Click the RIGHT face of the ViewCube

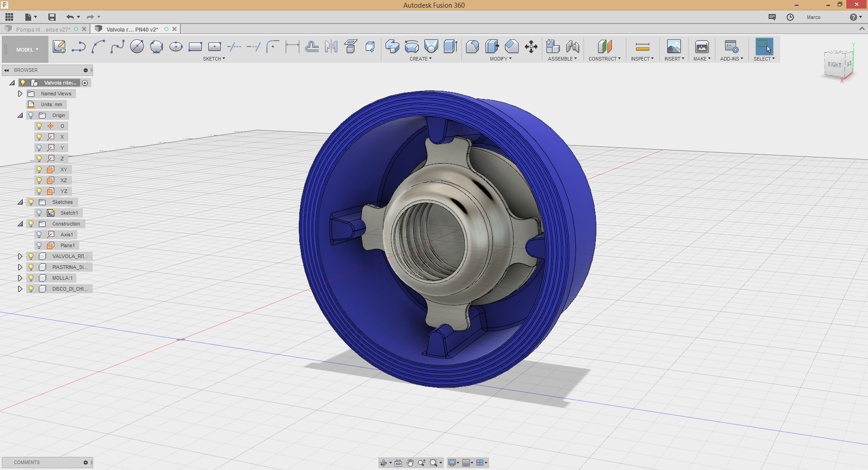835,65
